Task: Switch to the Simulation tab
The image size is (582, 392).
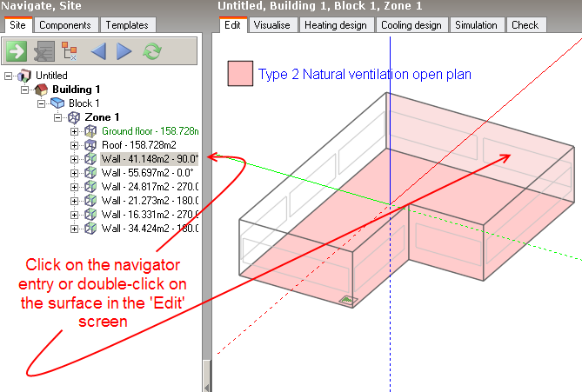Action: [x=476, y=25]
